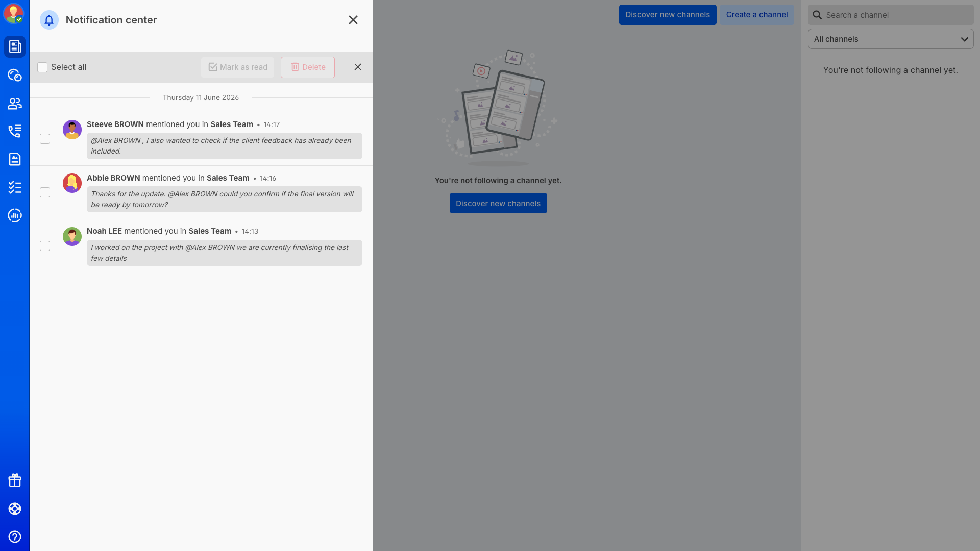Open the analytics dashboard sidebar icon
980x551 pixels.
coord(15,215)
